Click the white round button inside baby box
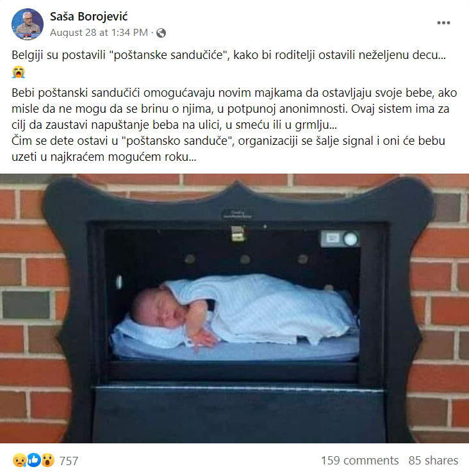 [x=350, y=239]
